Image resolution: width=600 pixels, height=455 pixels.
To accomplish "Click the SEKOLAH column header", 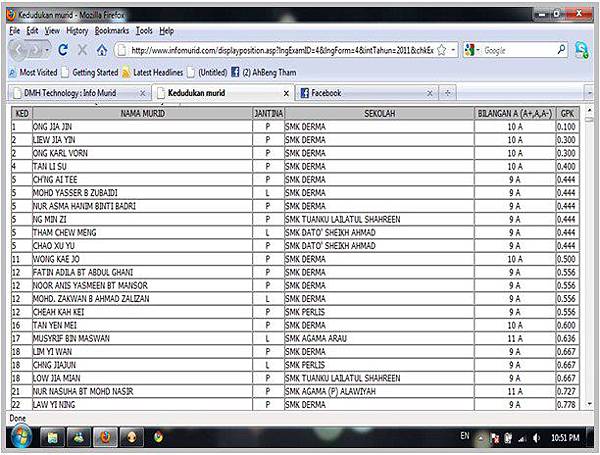I will (380, 114).
